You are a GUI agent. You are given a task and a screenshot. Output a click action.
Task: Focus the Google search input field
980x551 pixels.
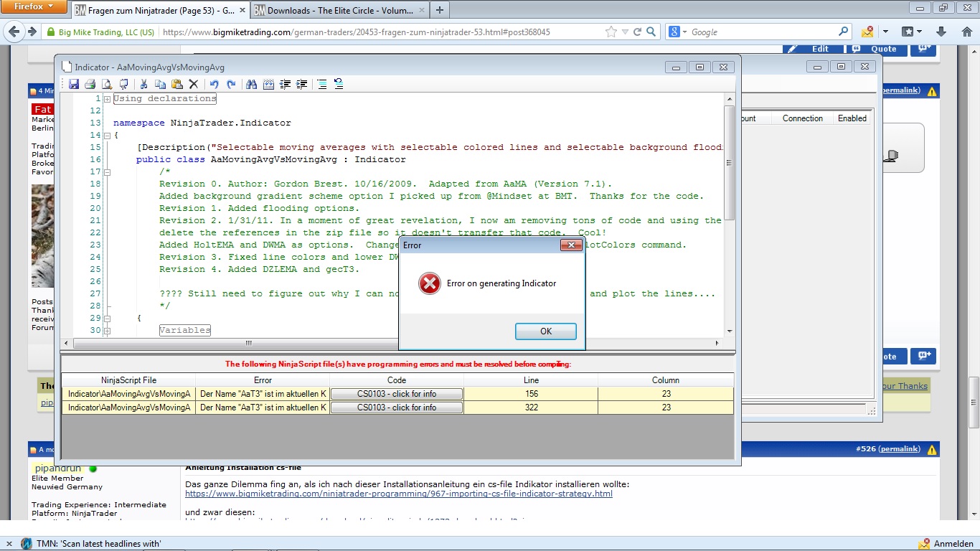point(763,32)
